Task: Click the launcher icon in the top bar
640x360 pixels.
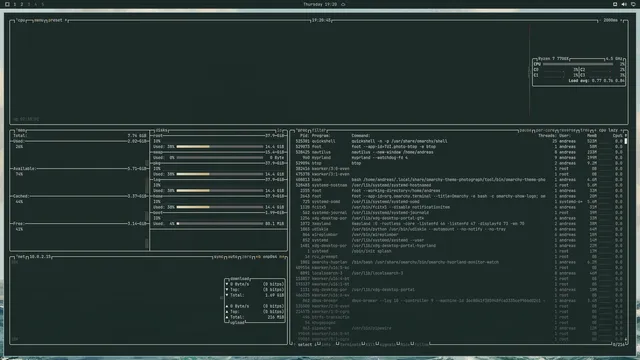Action: click(x=7, y=4)
